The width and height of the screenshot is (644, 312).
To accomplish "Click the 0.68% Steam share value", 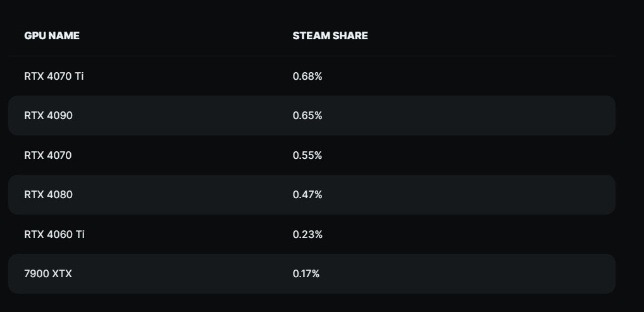I will pyautogui.click(x=307, y=76).
